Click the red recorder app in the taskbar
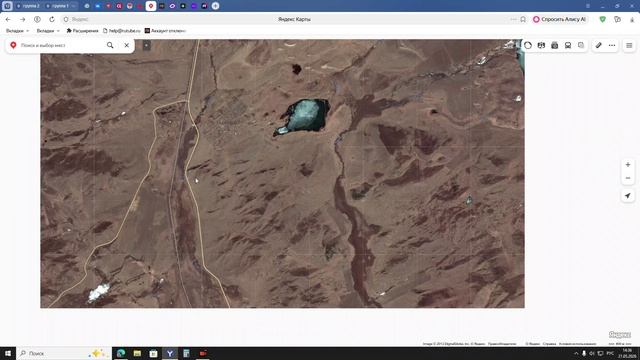The width and height of the screenshot is (640, 360). click(203, 353)
